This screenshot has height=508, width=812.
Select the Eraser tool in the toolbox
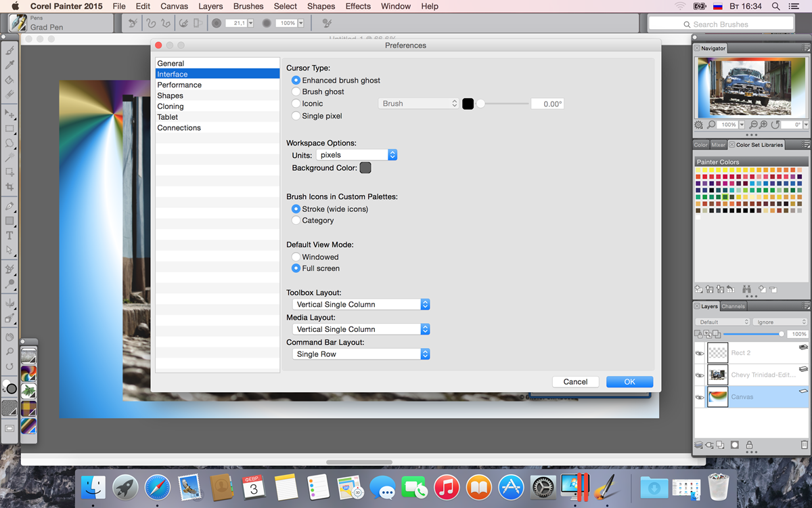point(9,94)
